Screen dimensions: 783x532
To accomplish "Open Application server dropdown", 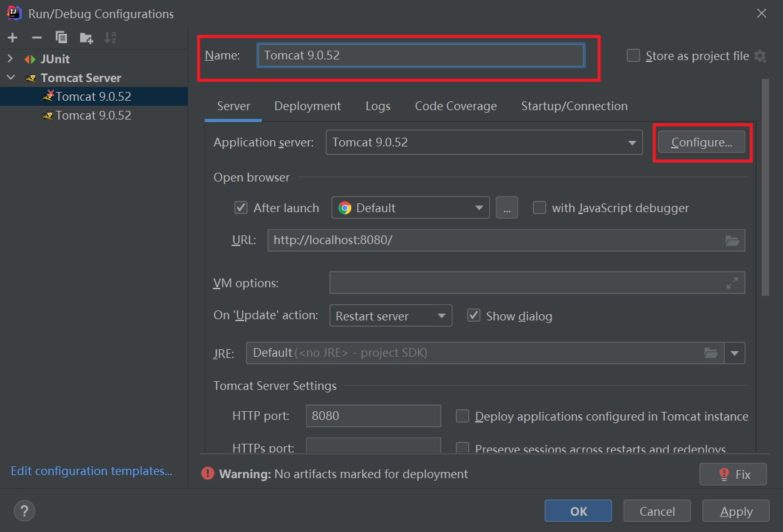I will coord(484,142).
